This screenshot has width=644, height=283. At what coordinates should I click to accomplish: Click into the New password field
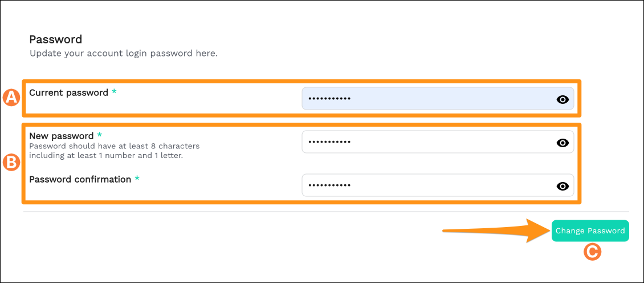(427, 142)
